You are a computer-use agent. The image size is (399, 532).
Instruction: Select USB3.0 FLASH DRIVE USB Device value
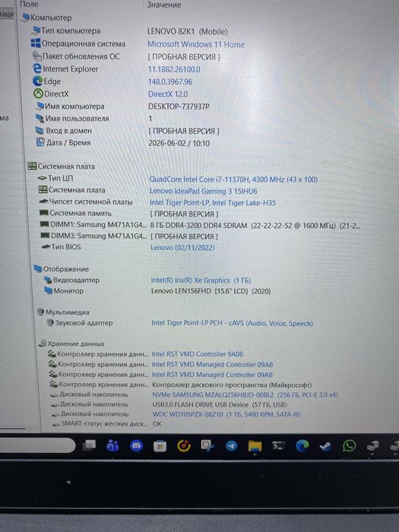(220, 404)
